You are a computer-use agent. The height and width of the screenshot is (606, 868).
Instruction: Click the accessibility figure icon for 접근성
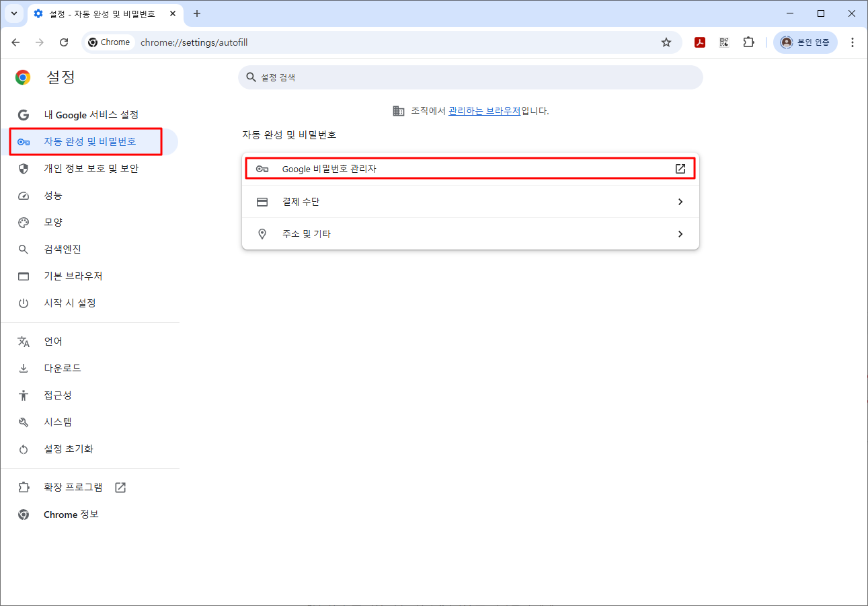coord(24,395)
